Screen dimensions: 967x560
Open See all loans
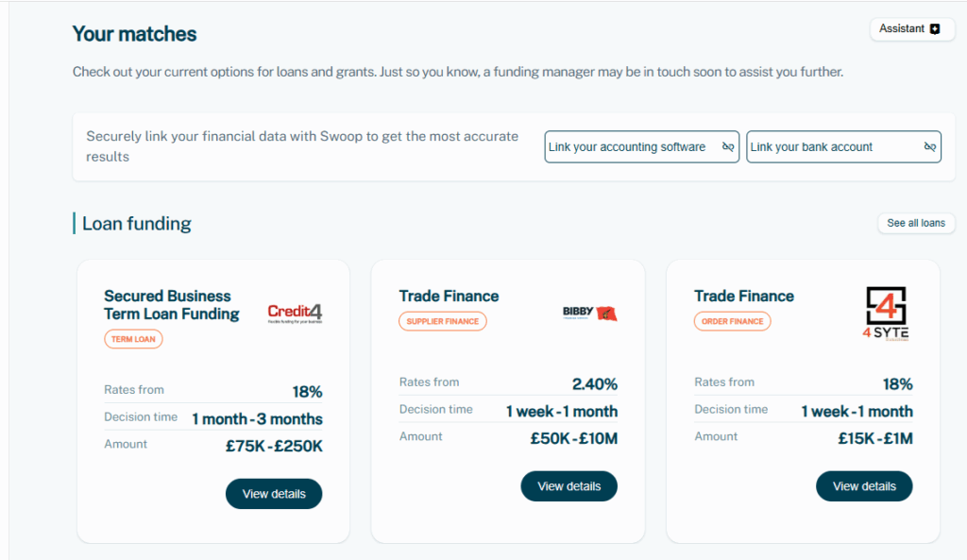pyautogui.click(x=916, y=223)
